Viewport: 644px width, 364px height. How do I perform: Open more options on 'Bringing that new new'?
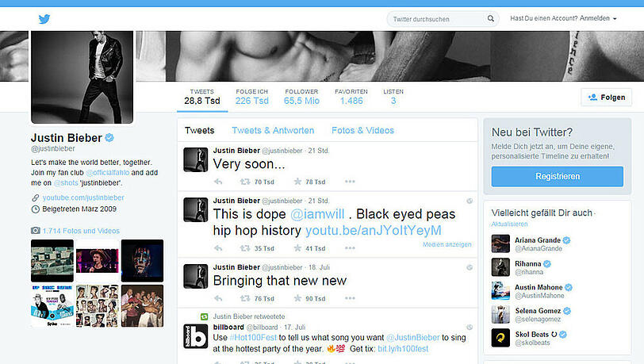(350, 298)
